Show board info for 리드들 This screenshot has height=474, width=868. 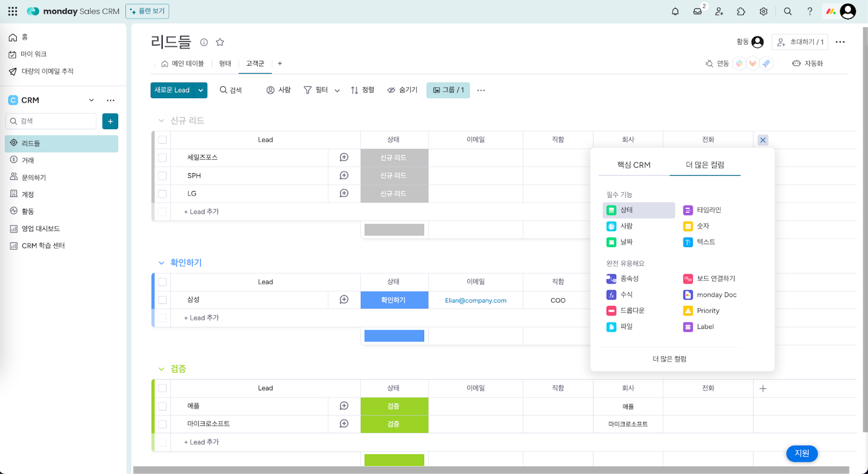(204, 42)
